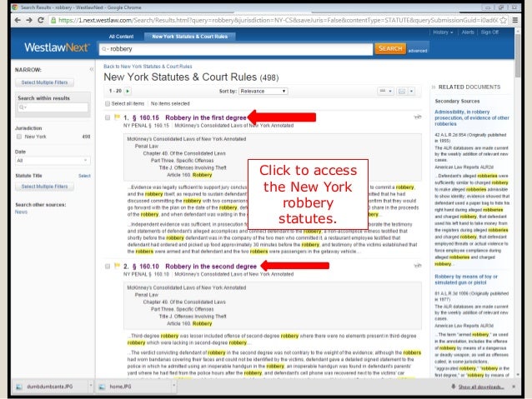Tick the Select all items checkbox

coord(108,104)
